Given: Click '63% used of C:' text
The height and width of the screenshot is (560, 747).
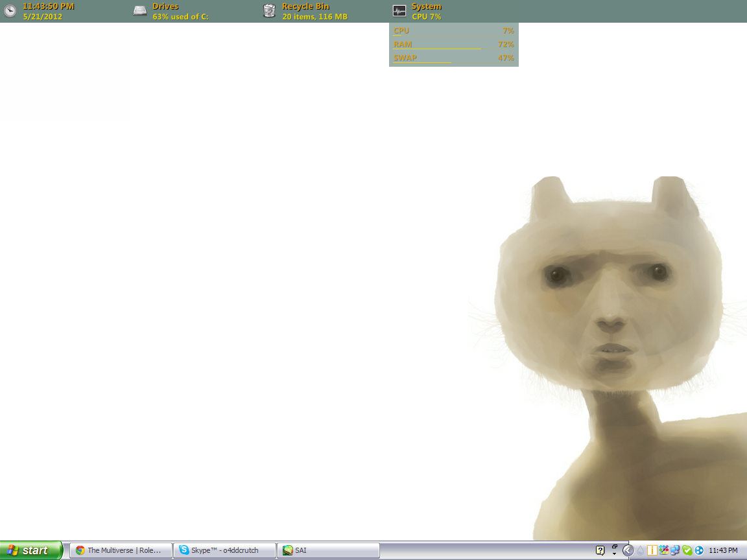Looking at the screenshot, I should coord(180,17).
